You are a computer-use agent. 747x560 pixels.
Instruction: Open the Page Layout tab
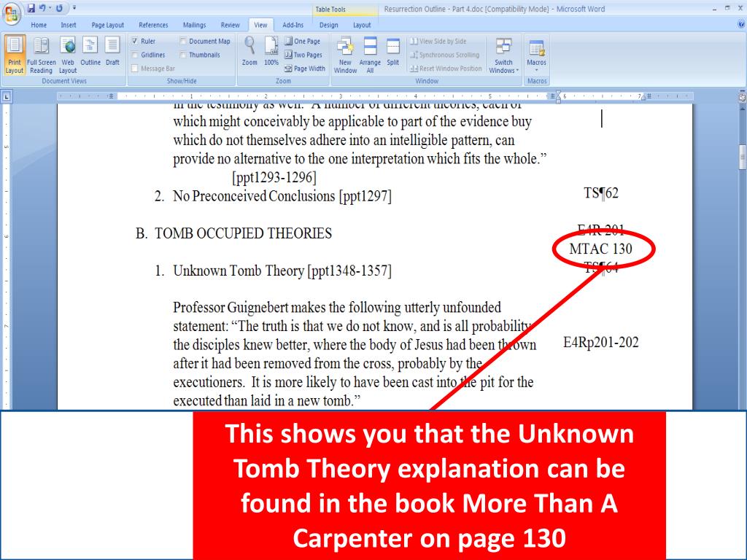tap(108, 25)
